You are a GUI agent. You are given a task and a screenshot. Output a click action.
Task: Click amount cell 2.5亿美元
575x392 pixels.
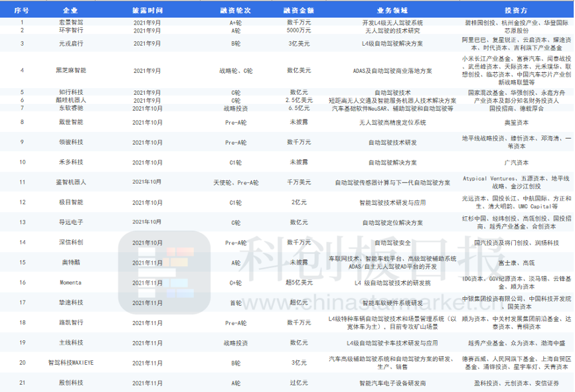coord(299,100)
